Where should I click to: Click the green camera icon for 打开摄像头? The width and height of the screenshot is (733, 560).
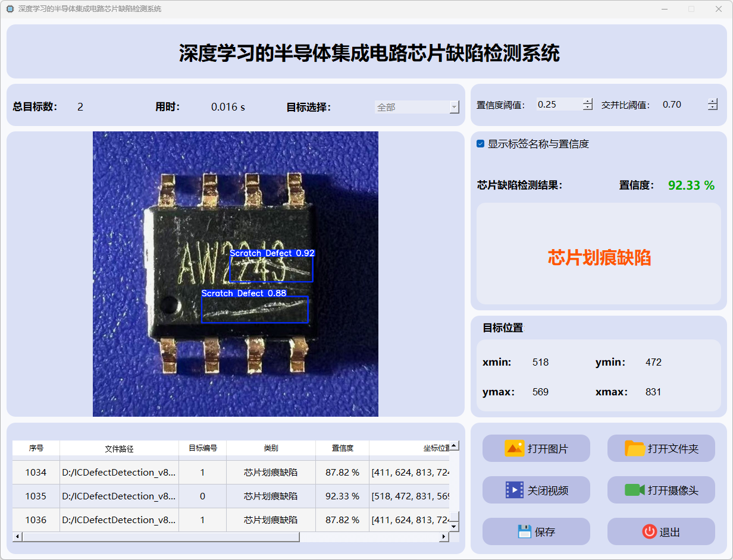click(635, 490)
